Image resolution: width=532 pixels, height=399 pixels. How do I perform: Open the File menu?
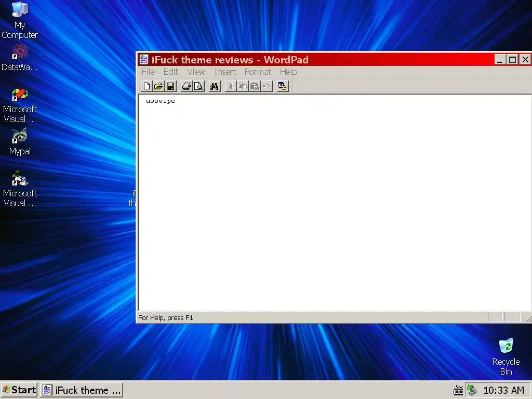coord(148,72)
